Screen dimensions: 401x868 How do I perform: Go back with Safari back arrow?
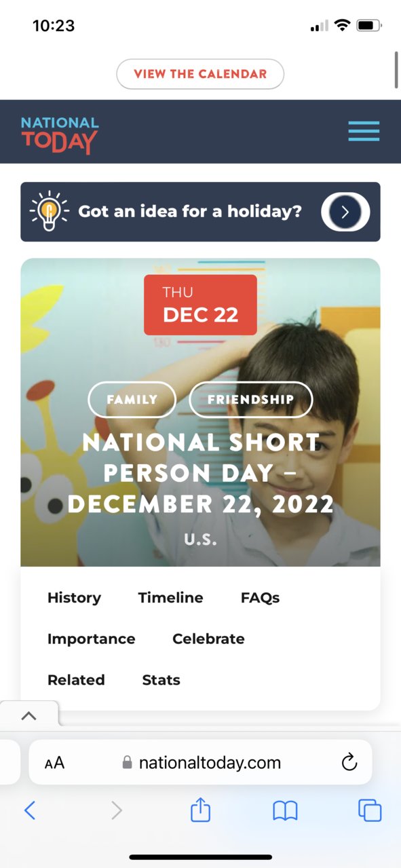[30, 810]
